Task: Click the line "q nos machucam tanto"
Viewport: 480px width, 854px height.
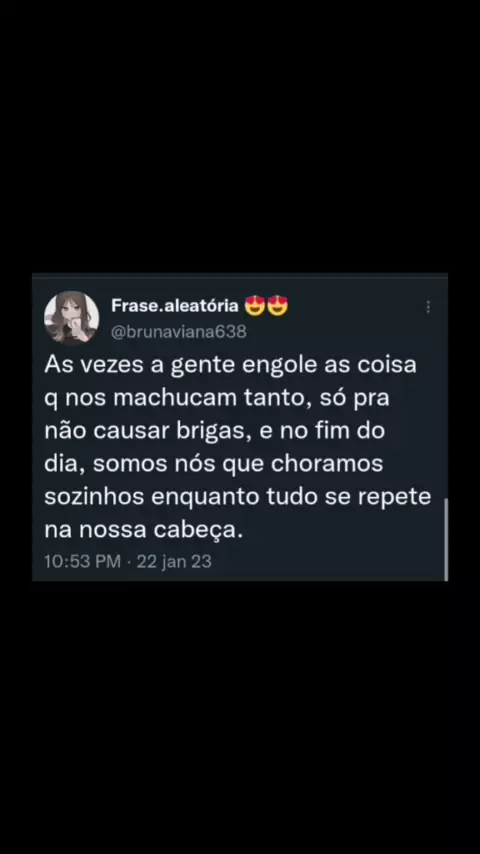Action: [217, 399]
